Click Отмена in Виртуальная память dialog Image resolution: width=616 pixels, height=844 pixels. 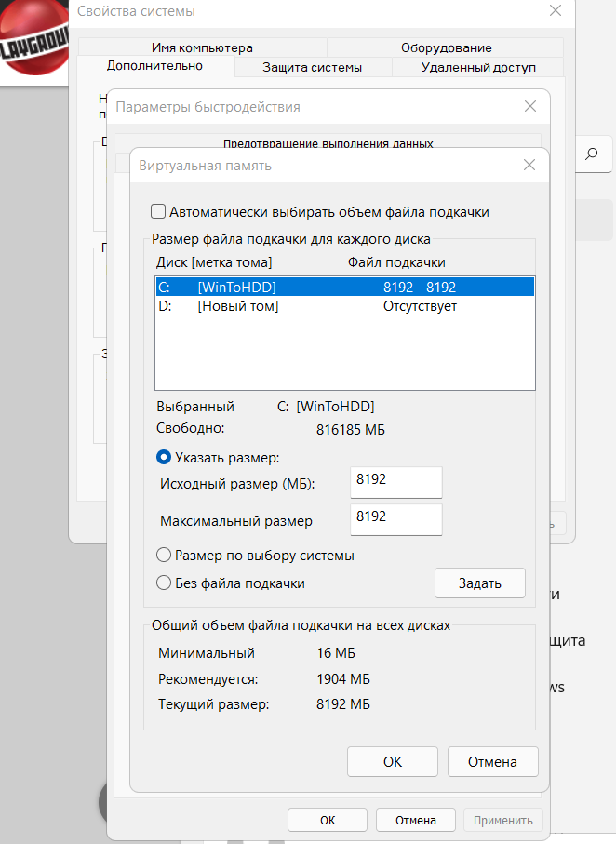[x=492, y=761]
